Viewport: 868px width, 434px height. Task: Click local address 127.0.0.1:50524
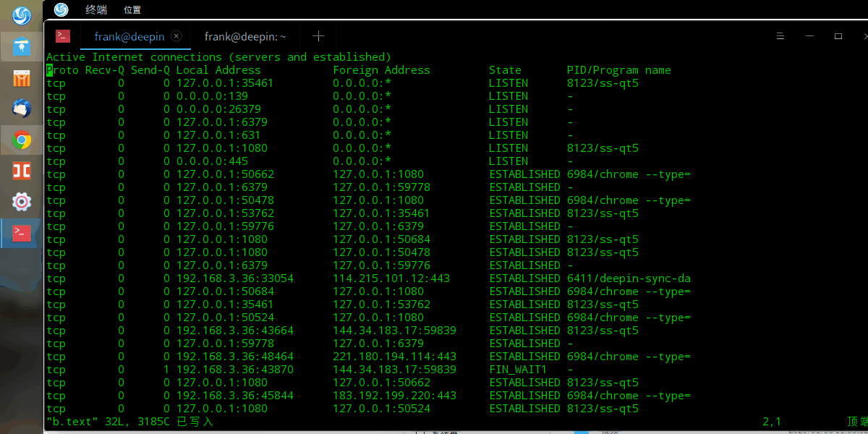225,318
